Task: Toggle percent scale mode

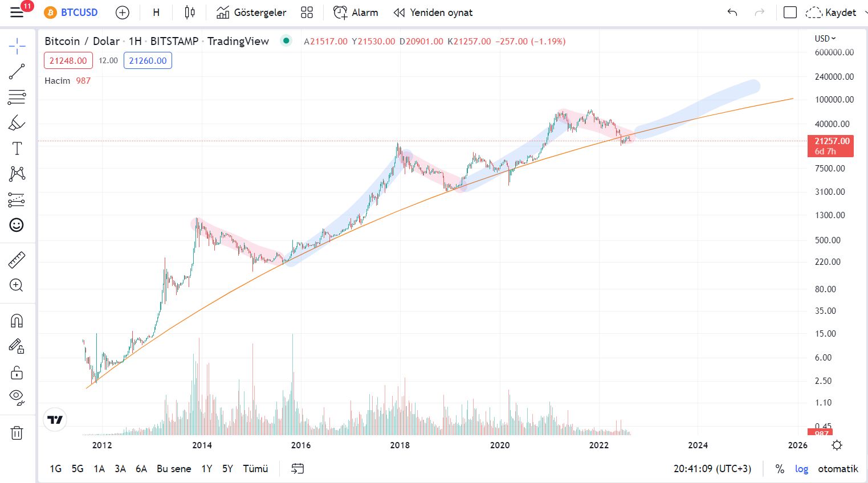Action: [x=780, y=469]
